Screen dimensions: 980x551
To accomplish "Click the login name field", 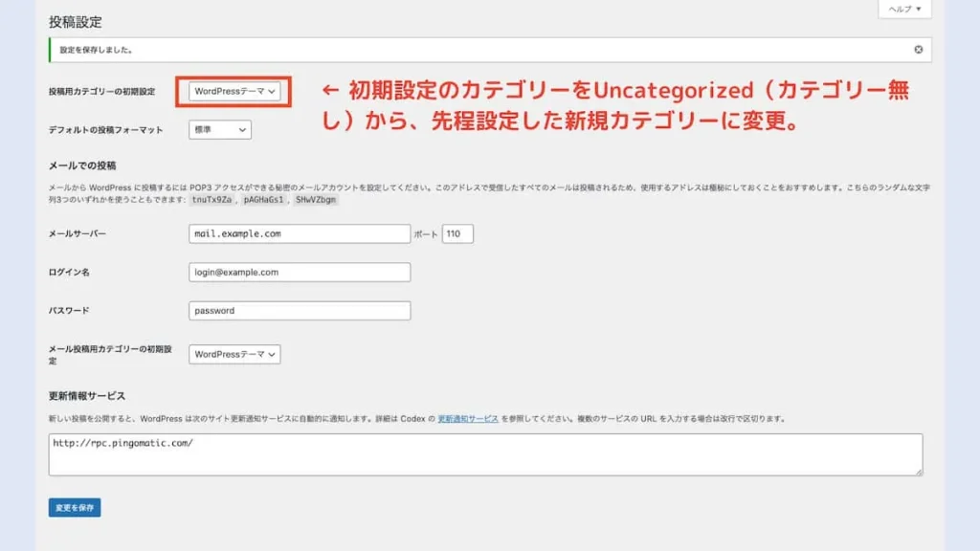I will (300, 273).
